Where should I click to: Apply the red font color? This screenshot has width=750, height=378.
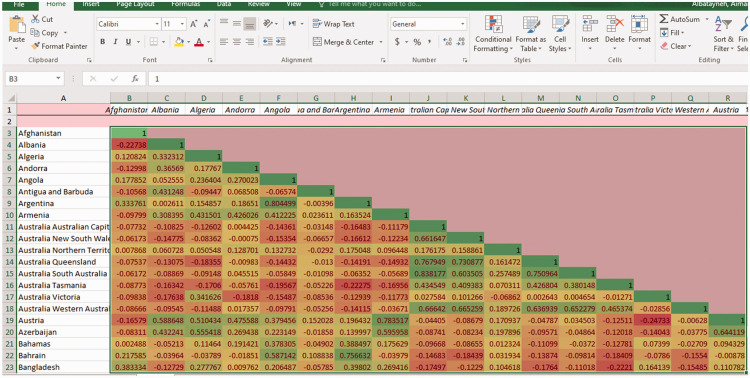click(x=199, y=42)
